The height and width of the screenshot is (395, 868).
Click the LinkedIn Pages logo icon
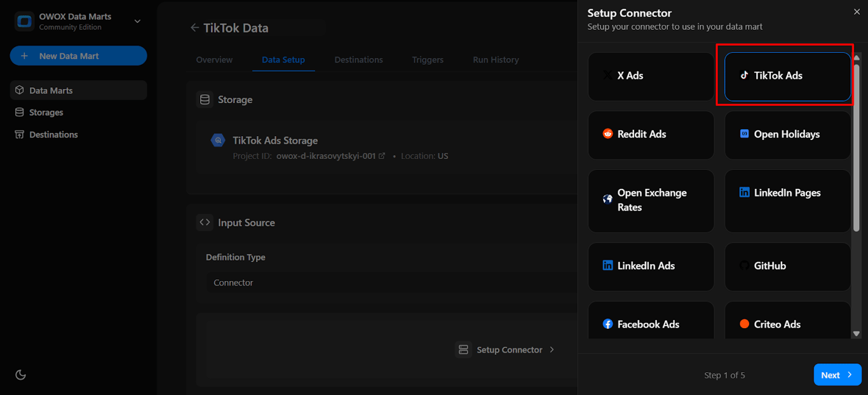(744, 192)
